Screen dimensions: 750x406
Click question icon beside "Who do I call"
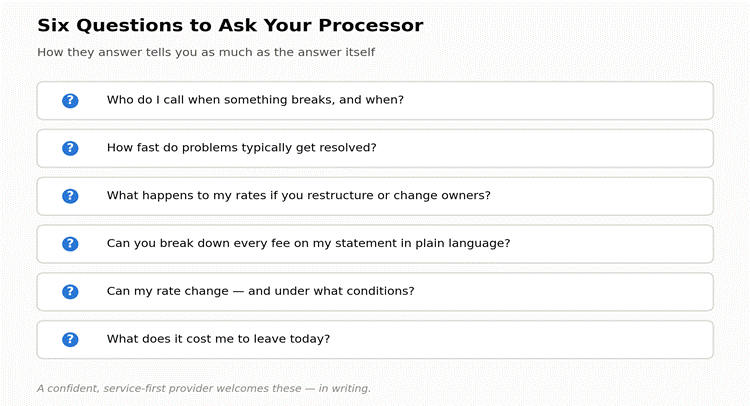click(70, 100)
